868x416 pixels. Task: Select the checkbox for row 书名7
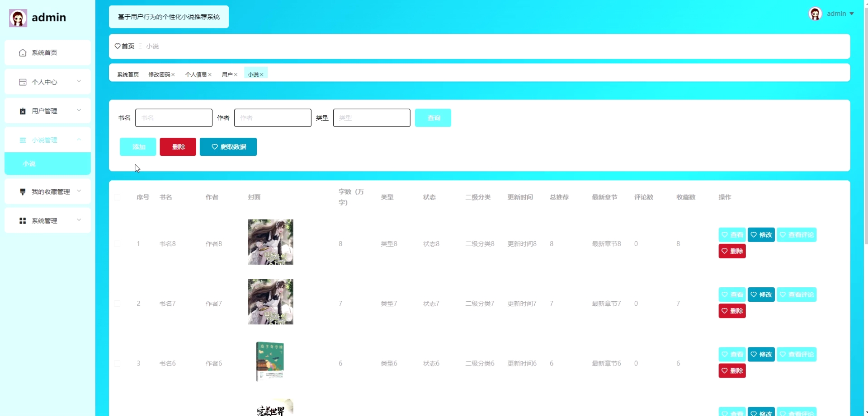click(x=117, y=304)
